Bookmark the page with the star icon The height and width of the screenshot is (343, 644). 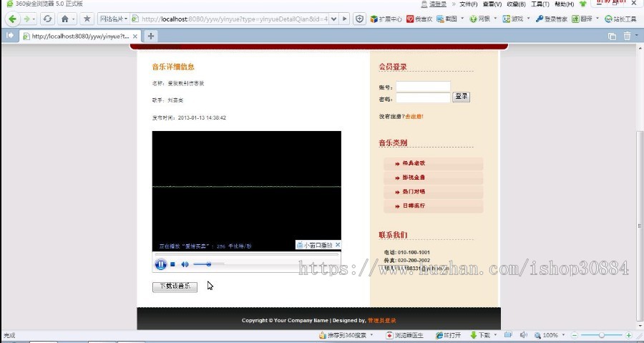(87, 19)
